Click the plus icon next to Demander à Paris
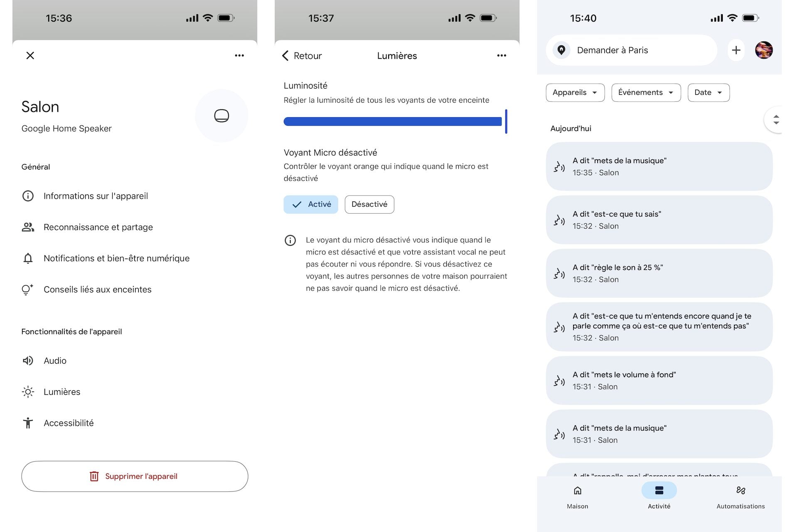 pos(736,50)
